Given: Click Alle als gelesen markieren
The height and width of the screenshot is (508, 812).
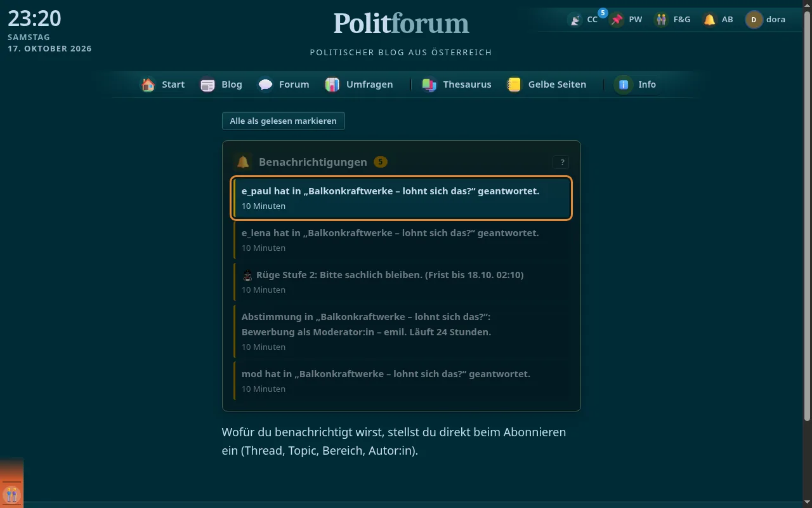Looking at the screenshot, I should tap(284, 121).
